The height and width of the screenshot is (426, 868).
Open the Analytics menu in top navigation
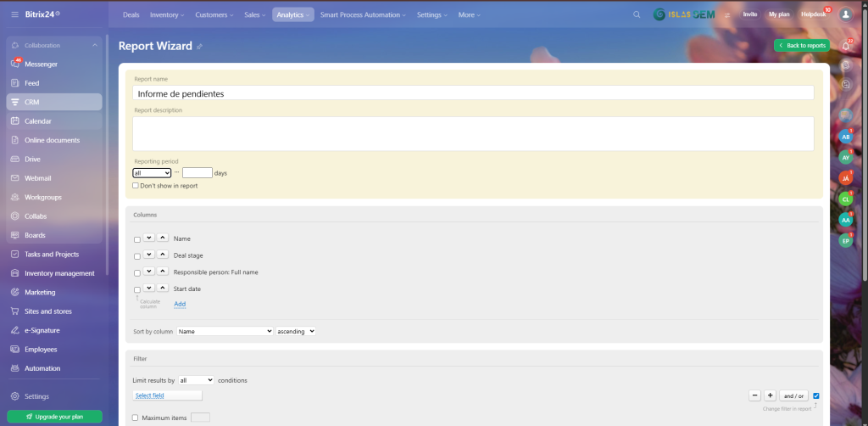tap(292, 14)
